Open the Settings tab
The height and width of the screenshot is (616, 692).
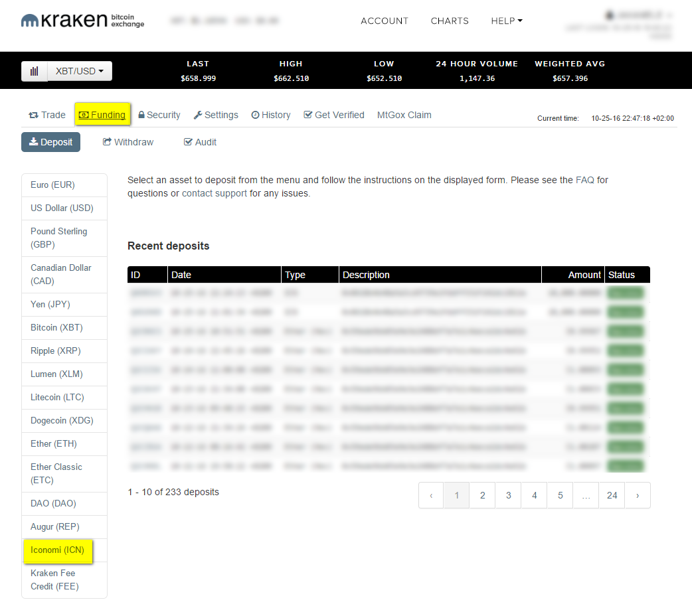[216, 115]
